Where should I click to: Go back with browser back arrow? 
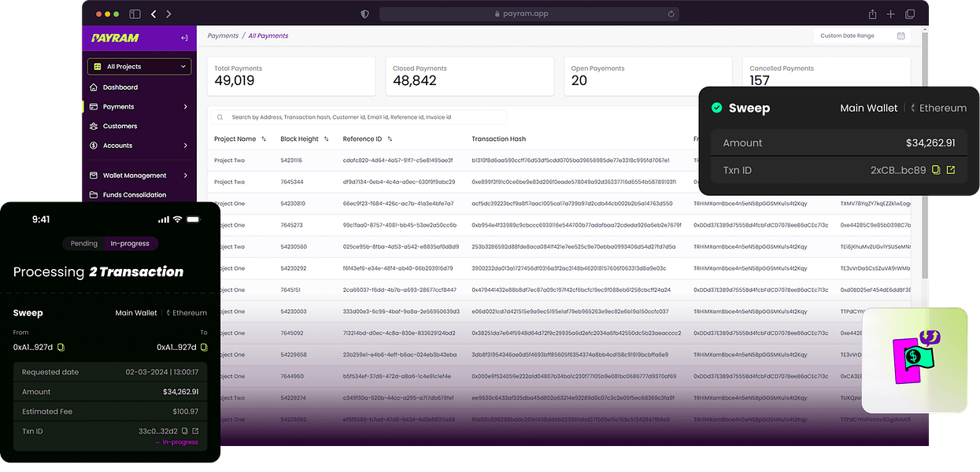pos(153,14)
